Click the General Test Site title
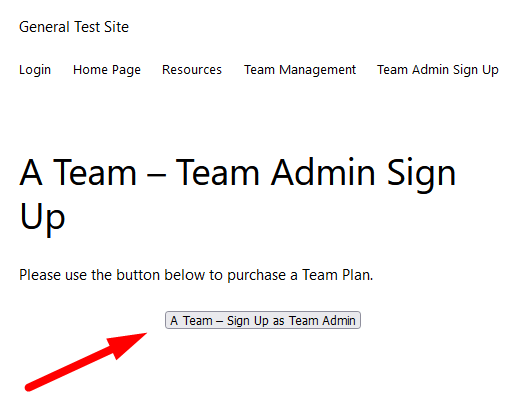This screenshot has width=531, height=413. (x=74, y=27)
